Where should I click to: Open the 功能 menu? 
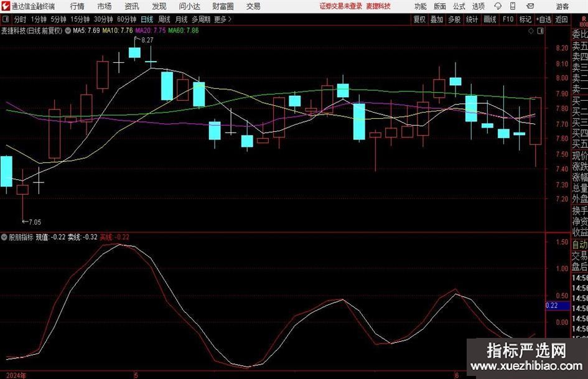(421, 6)
